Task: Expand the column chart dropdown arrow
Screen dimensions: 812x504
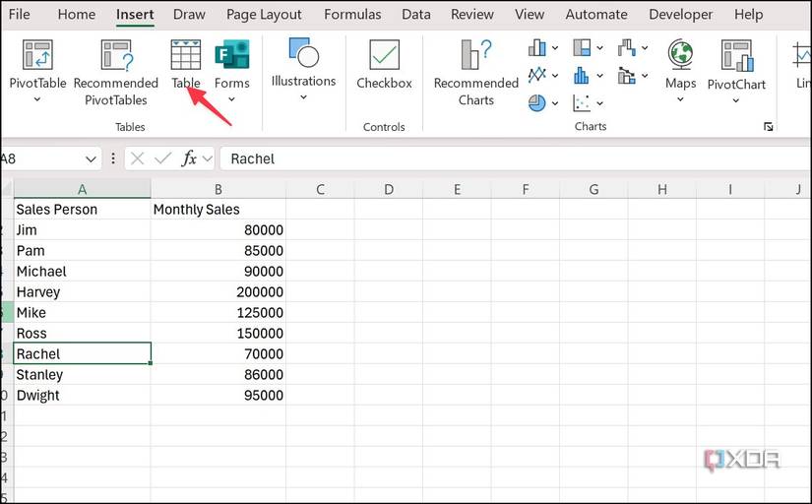Action: coord(555,48)
